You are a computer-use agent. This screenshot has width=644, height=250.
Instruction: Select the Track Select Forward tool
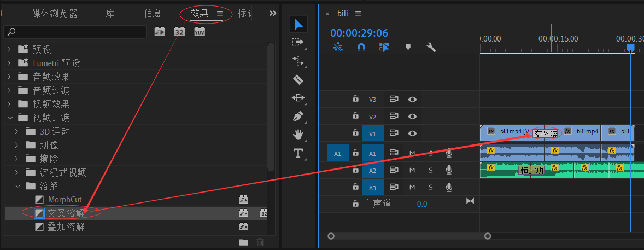click(x=298, y=42)
